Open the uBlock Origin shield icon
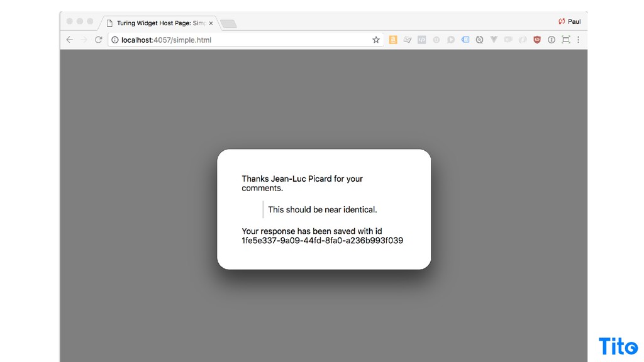 pos(537,40)
